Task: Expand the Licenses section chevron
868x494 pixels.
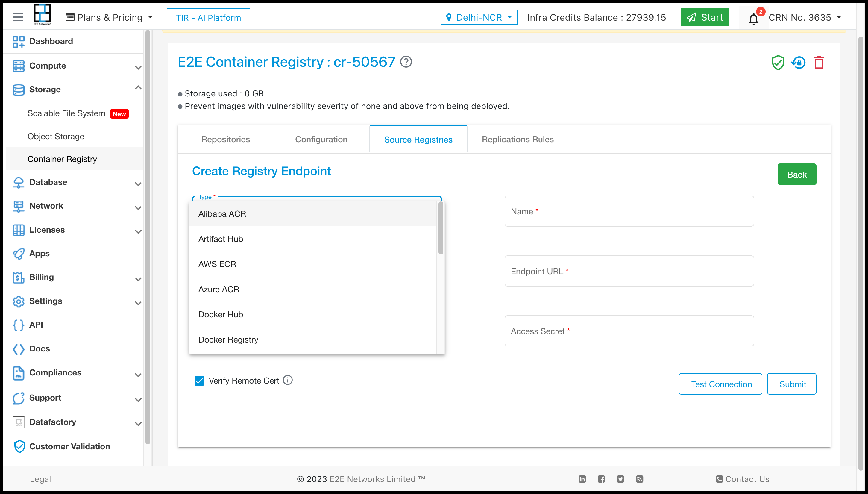Action: pos(138,231)
